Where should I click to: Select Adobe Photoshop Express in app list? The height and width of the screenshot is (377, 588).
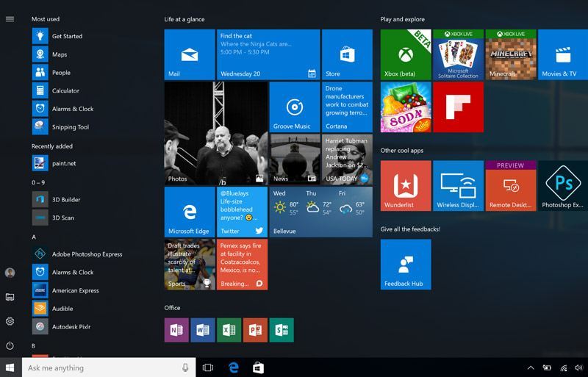pyautogui.click(x=87, y=254)
